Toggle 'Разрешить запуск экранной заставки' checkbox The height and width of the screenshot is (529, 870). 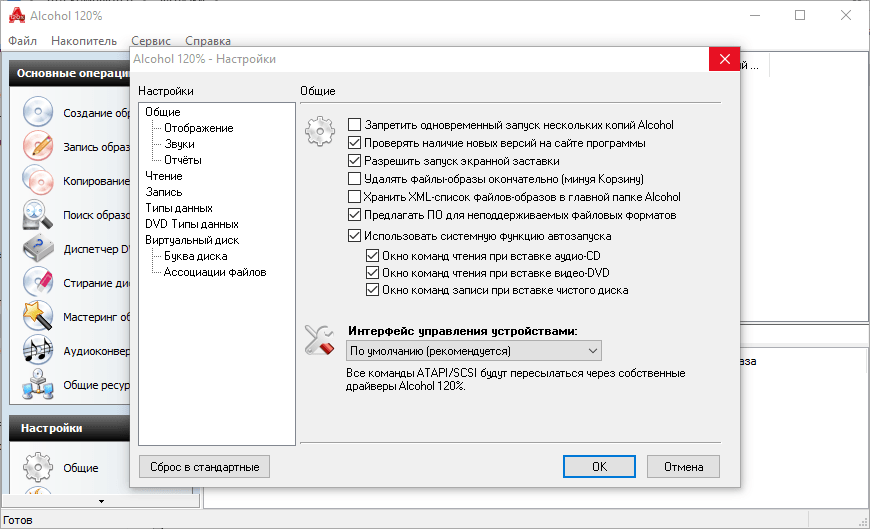click(x=354, y=161)
